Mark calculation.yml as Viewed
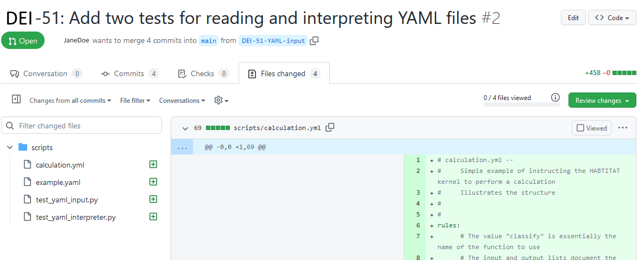 click(x=592, y=128)
